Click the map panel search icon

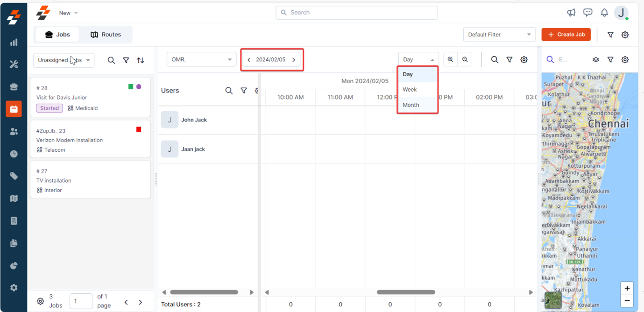550,59
